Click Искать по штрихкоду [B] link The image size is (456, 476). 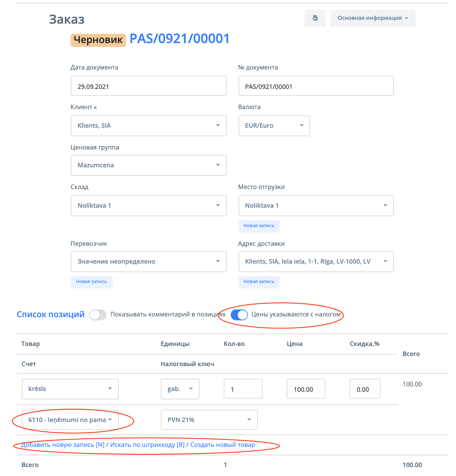(x=147, y=445)
